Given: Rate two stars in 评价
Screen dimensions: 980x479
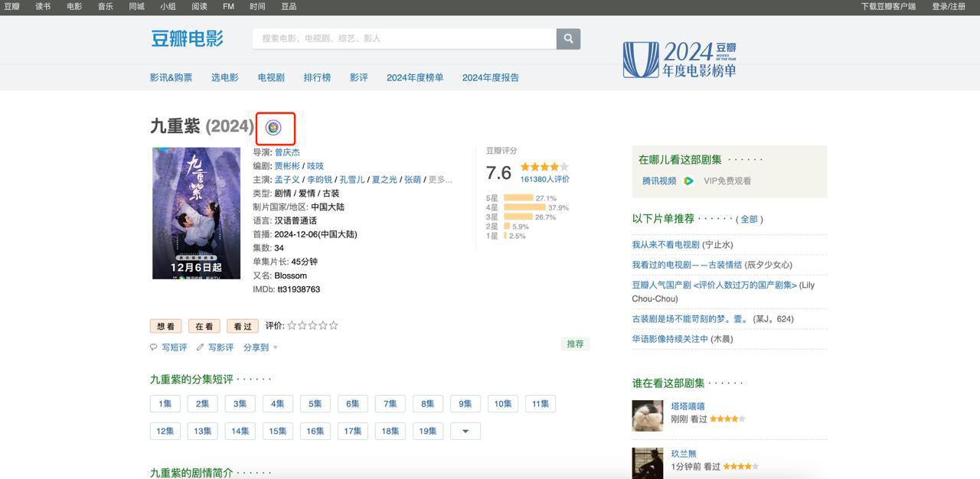Looking at the screenshot, I should pyautogui.click(x=302, y=325).
